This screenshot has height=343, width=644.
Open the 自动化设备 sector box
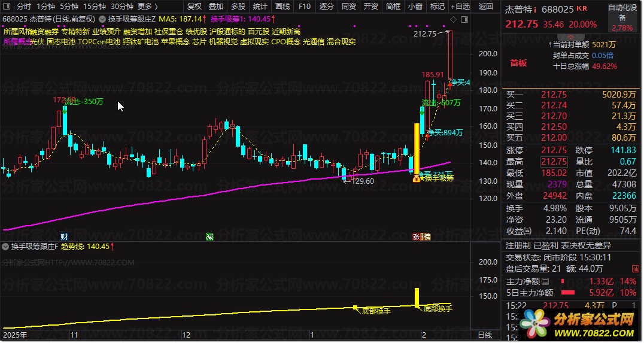tap(622, 18)
